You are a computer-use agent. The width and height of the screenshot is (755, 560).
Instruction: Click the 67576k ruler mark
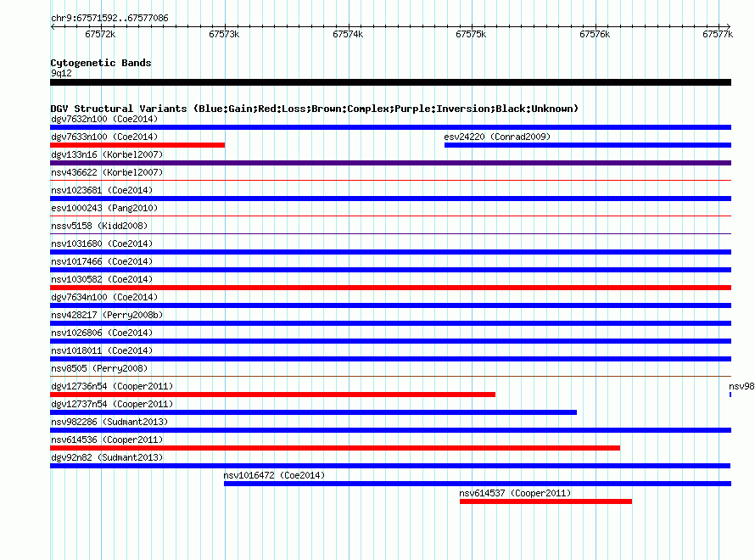coord(595,34)
